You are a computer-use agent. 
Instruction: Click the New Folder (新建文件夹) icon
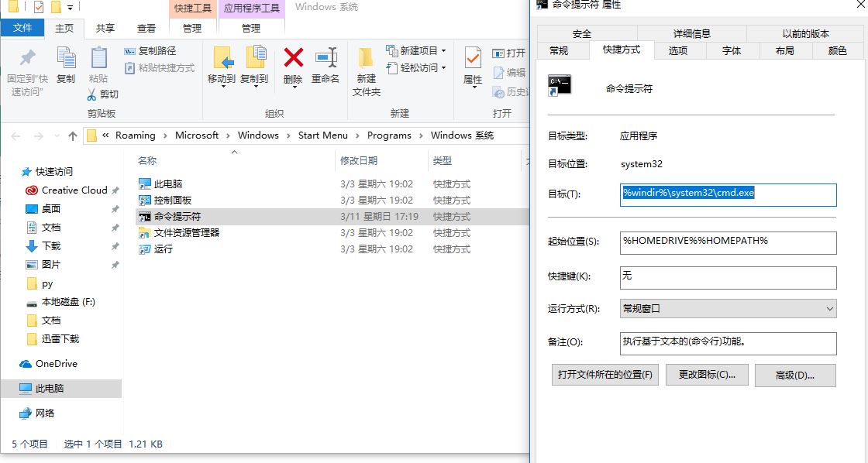366,59
